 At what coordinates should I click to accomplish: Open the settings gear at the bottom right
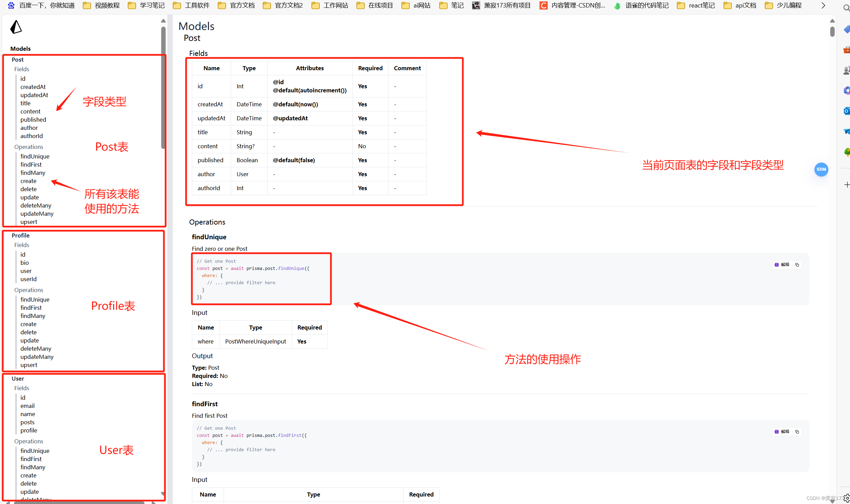pyautogui.click(x=846, y=499)
